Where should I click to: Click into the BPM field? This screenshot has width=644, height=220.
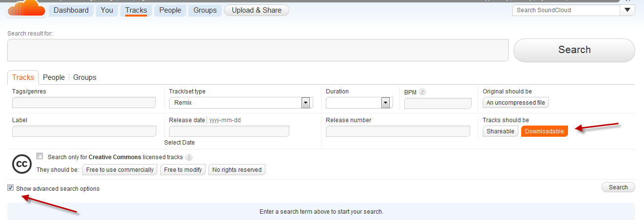(438, 103)
